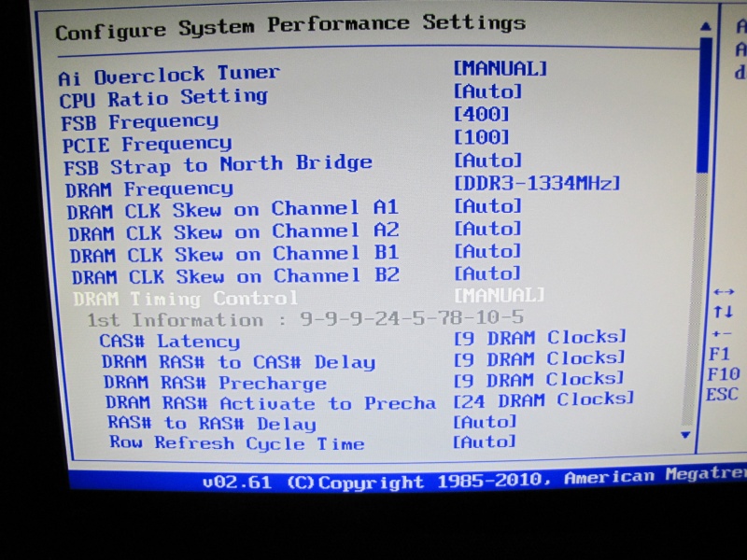This screenshot has height=560, width=747.
Task: Click the scroll down arrow of the list
Action: [685, 435]
